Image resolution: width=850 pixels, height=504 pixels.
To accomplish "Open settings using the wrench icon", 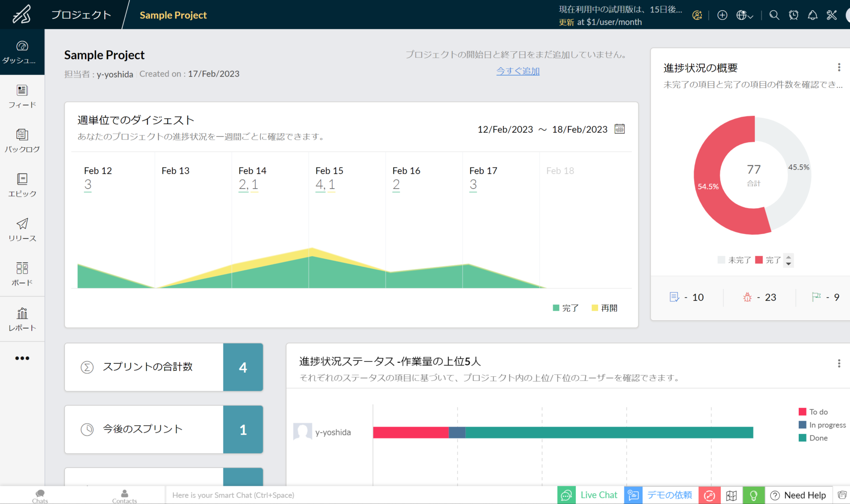I will [x=832, y=15].
